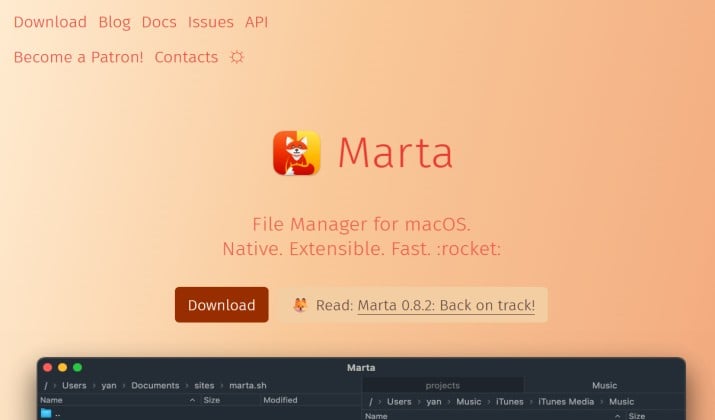Sort left pane by Modified column header
The width and height of the screenshot is (715, 420).
click(x=280, y=400)
